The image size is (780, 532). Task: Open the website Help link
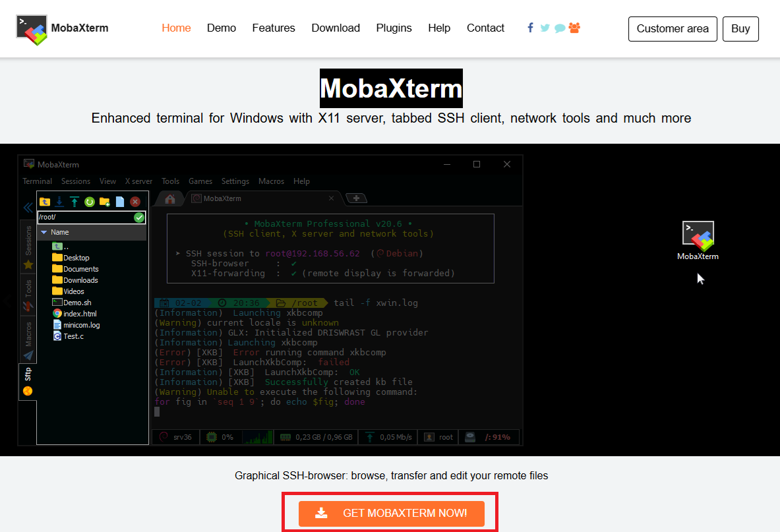click(x=439, y=28)
